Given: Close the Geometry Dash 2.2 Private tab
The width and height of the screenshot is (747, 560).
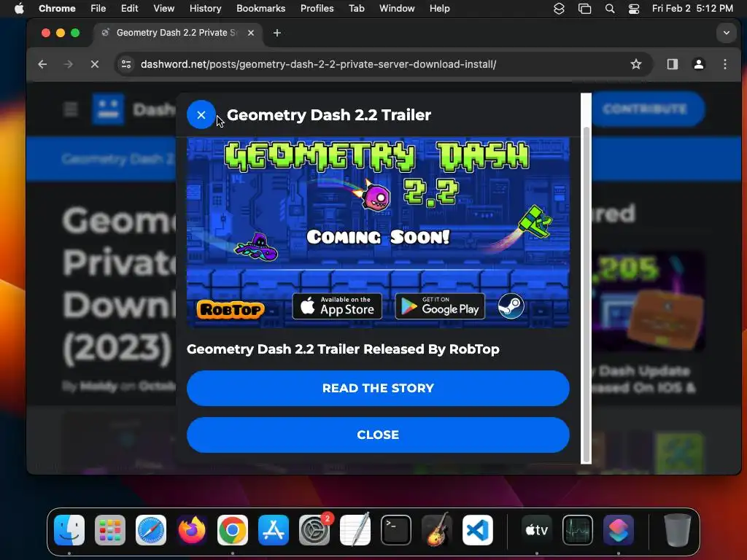Looking at the screenshot, I should pos(251,33).
